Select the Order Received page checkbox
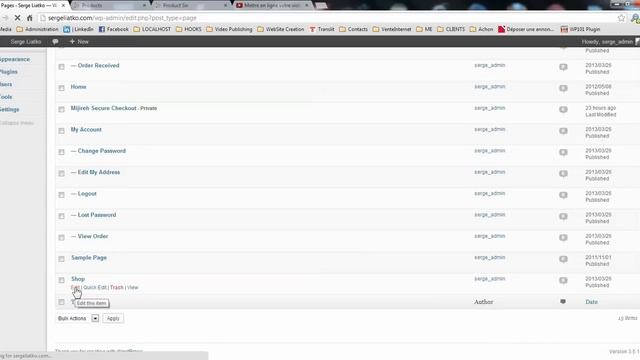640x360 pixels. (x=61, y=67)
